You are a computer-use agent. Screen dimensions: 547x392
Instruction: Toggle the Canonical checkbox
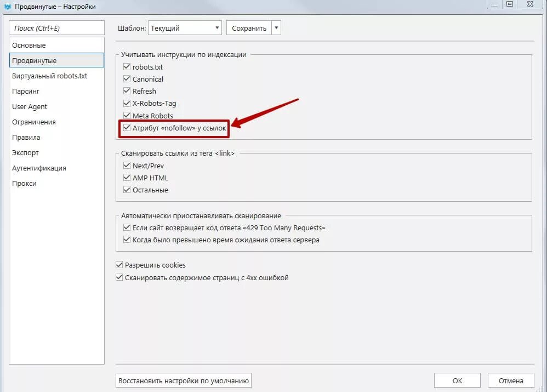click(127, 78)
